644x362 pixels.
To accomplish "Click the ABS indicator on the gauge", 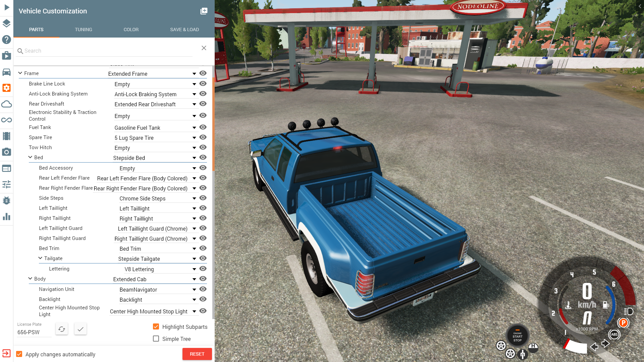I will (x=614, y=334).
